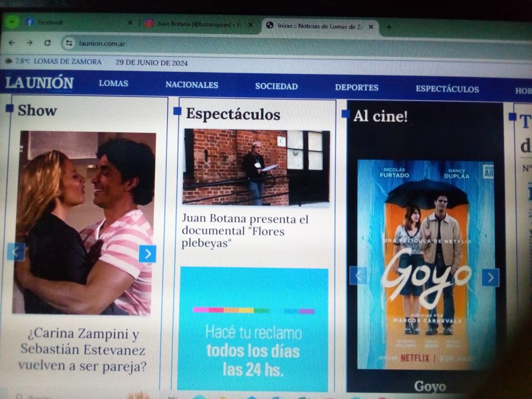This screenshot has height=399, width=532.
Task: Open a new browser tab with plus
Action: (389, 27)
